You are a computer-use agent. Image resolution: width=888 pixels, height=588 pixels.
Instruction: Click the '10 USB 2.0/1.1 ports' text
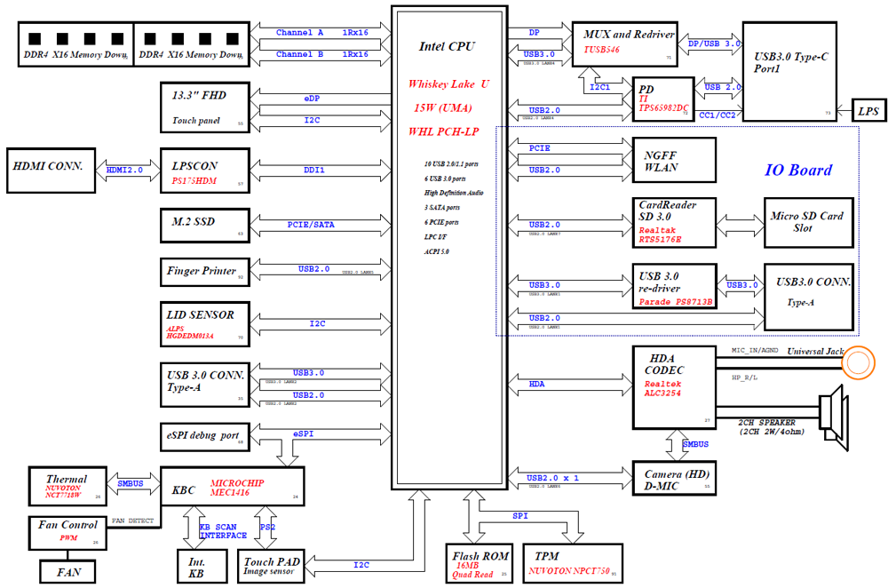coord(451,163)
